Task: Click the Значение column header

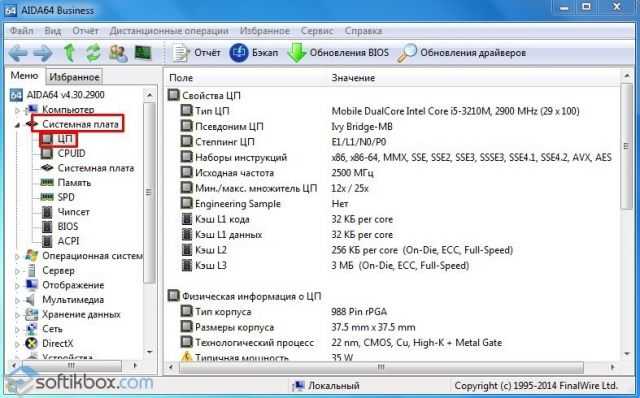Action: coord(353,78)
